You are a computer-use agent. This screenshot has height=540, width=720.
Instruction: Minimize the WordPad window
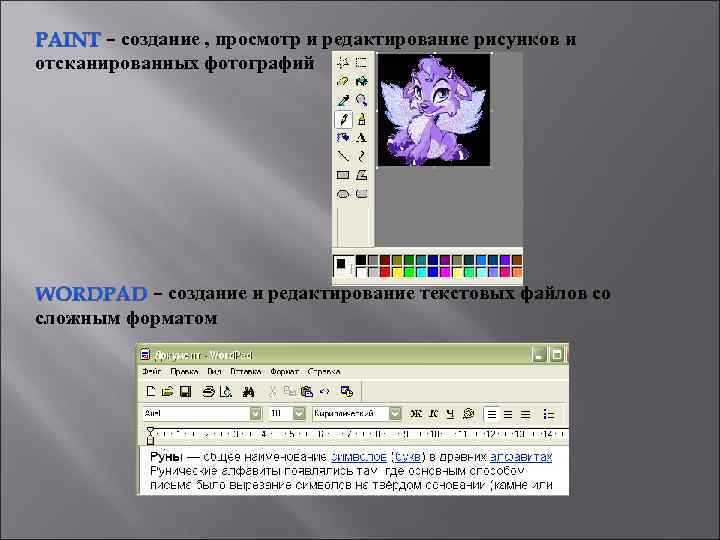(539, 355)
